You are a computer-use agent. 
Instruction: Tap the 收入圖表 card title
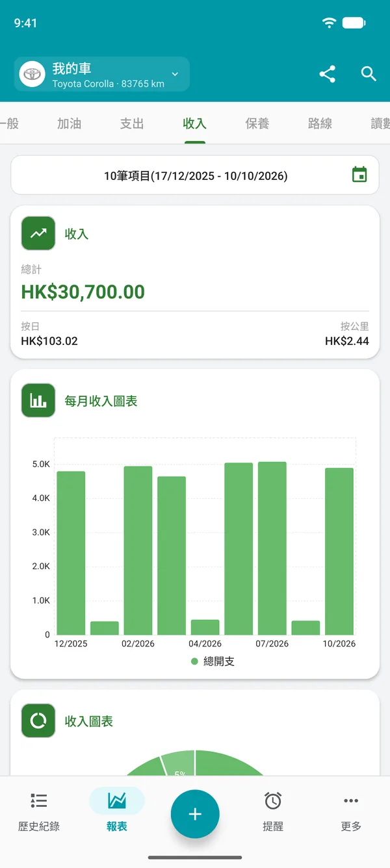coord(89,721)
